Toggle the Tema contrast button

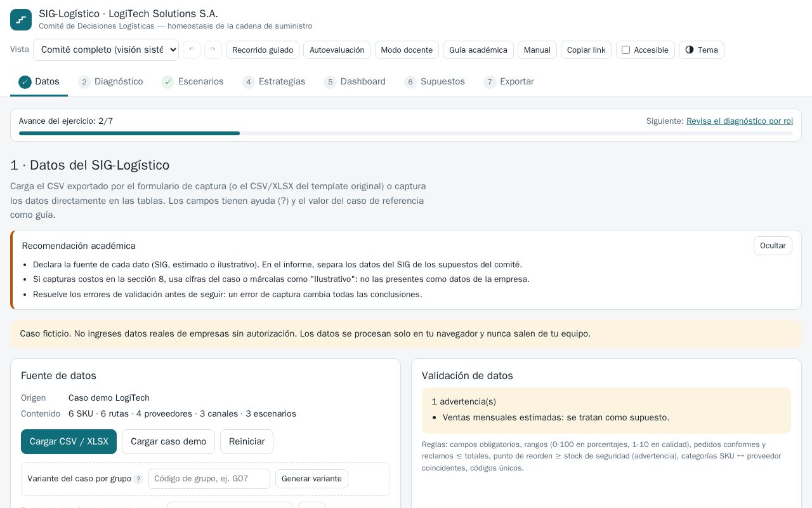coord(702,50)
